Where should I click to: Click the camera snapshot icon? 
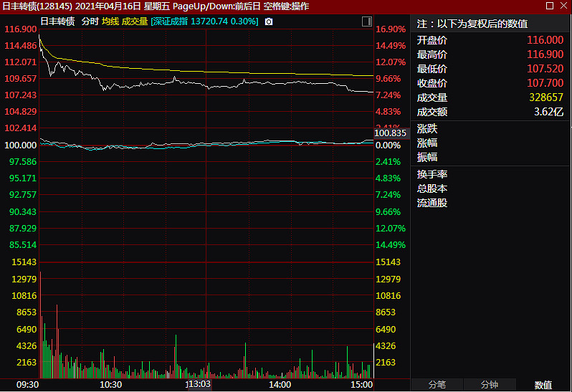click(269, 22)
